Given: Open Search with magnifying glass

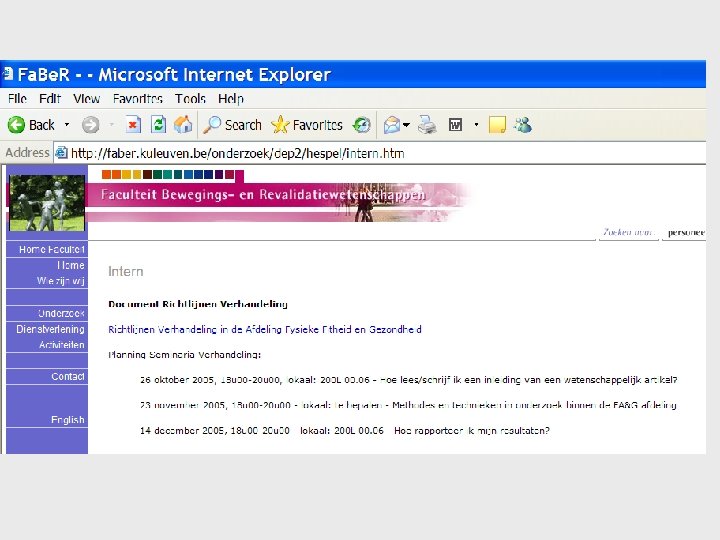Looking at the screenshot, I should (232, 125).
